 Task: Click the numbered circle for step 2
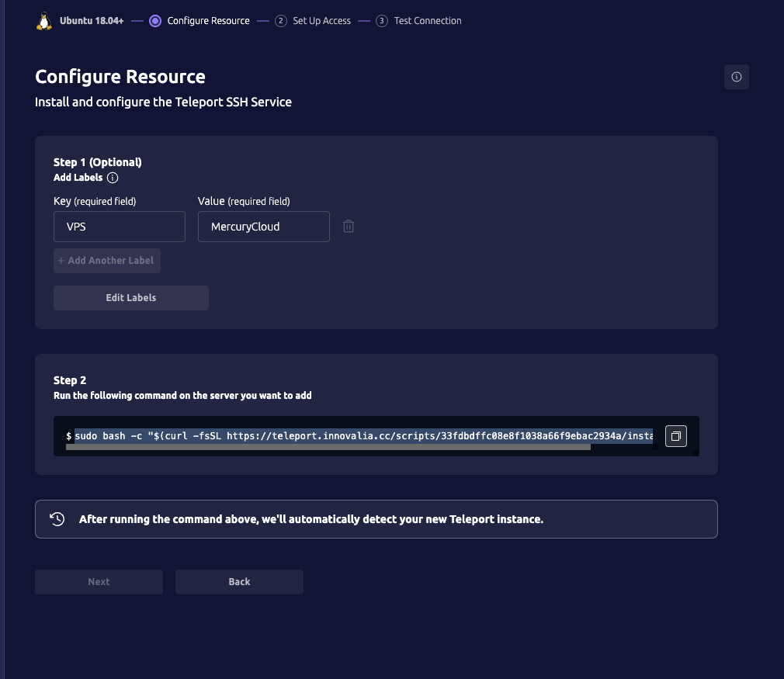click(x=280, y=21)
